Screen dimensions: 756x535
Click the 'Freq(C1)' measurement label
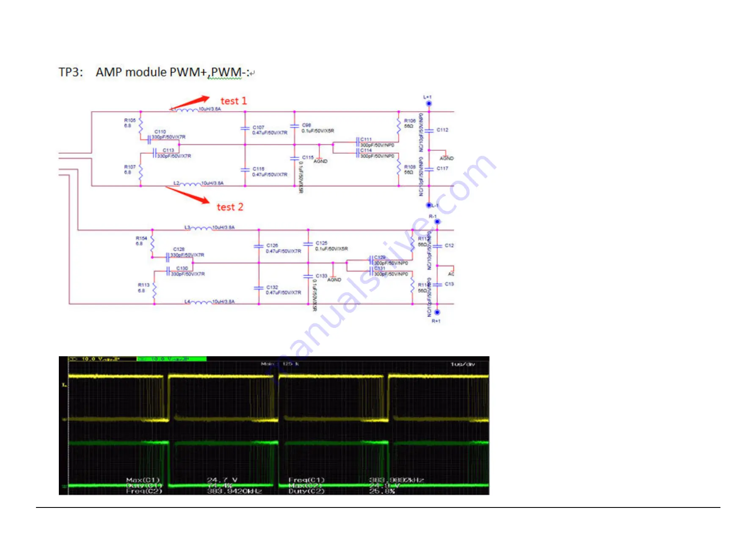click(306, 480)
